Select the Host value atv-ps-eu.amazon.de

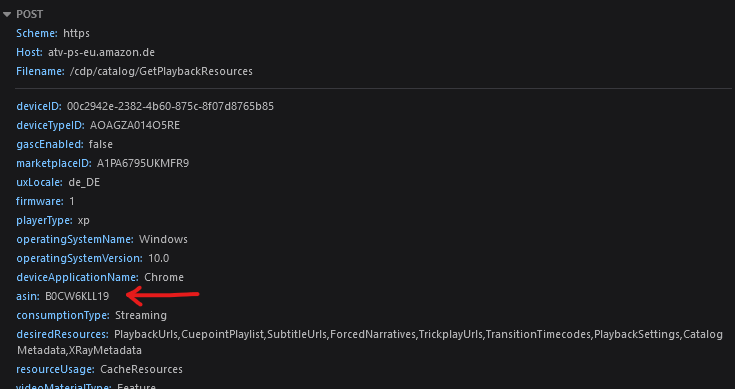[101, 52]
